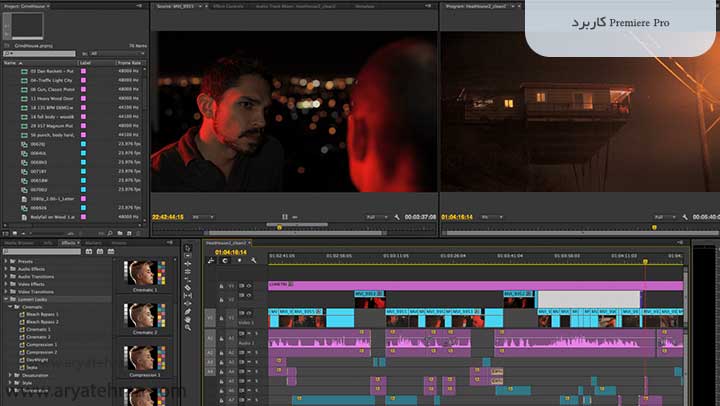The image size is (720, 406).
Task: Toggle the lock on track V3
Action: [x=221, y=286]
